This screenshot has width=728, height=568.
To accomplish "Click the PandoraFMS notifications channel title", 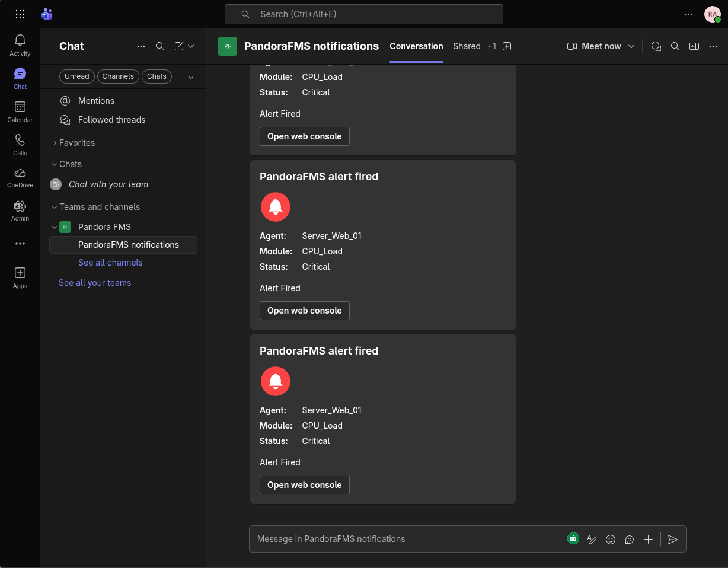I will coord(311,46).
